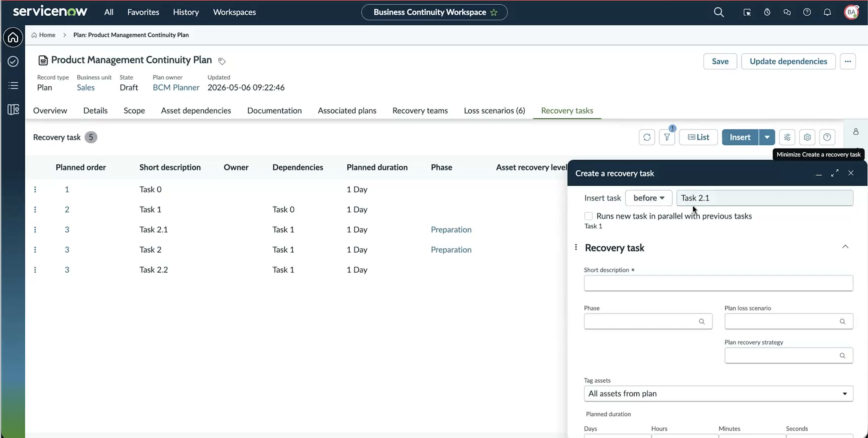This screenshot has width=868, height=438.
Task: Switch to the Asset dependencies tab
Action: tap(196, 111)
